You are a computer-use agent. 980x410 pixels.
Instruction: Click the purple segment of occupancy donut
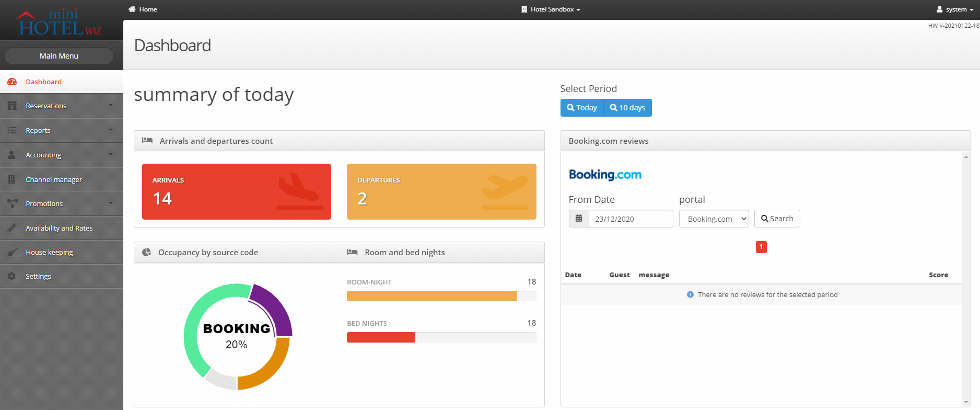pos(275,310)
